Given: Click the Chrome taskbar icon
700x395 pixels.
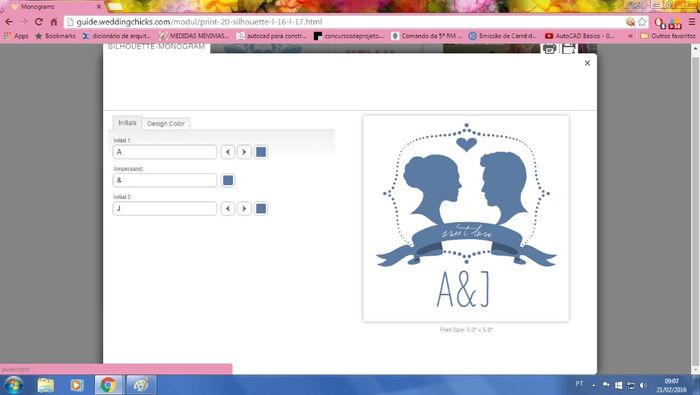Looking at the screenshot, I should (108, 385).
